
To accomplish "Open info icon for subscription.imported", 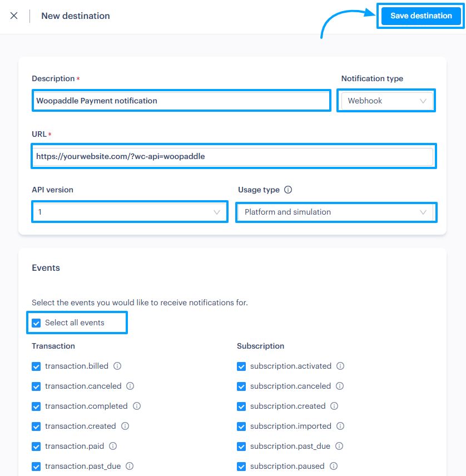I will [x=340, y=426].
